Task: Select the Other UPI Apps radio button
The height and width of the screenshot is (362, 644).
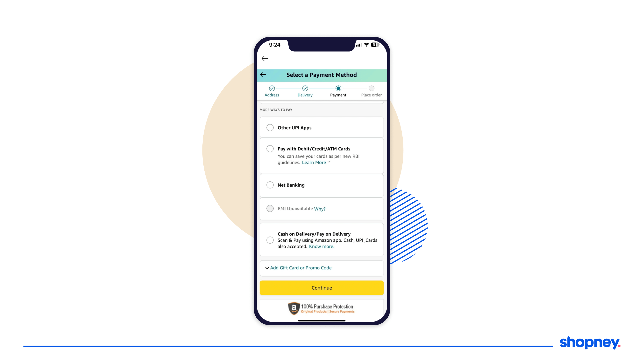Action: pos(270,128)
